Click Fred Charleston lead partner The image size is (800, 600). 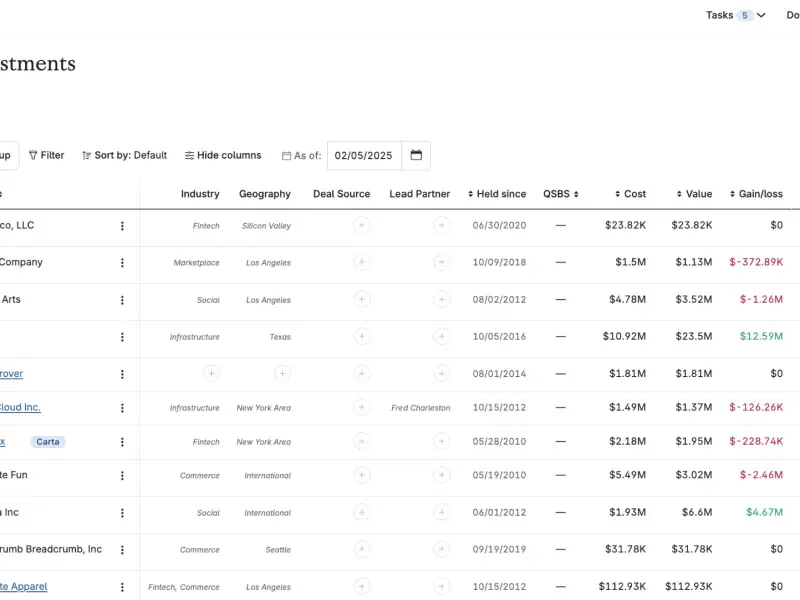pos(421,408)
